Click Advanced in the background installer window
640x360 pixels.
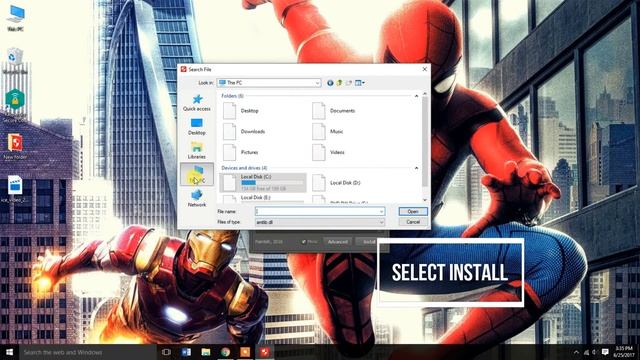click(338, 242)
